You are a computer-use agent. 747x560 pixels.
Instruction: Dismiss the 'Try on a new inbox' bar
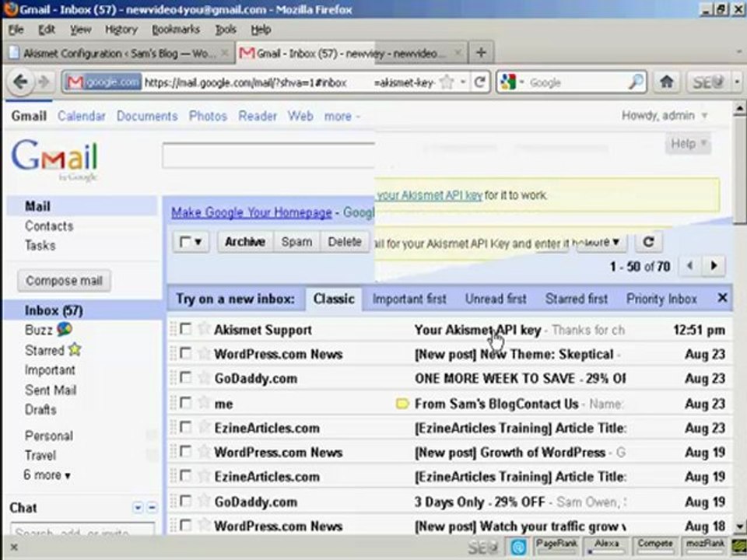point(722,298)
